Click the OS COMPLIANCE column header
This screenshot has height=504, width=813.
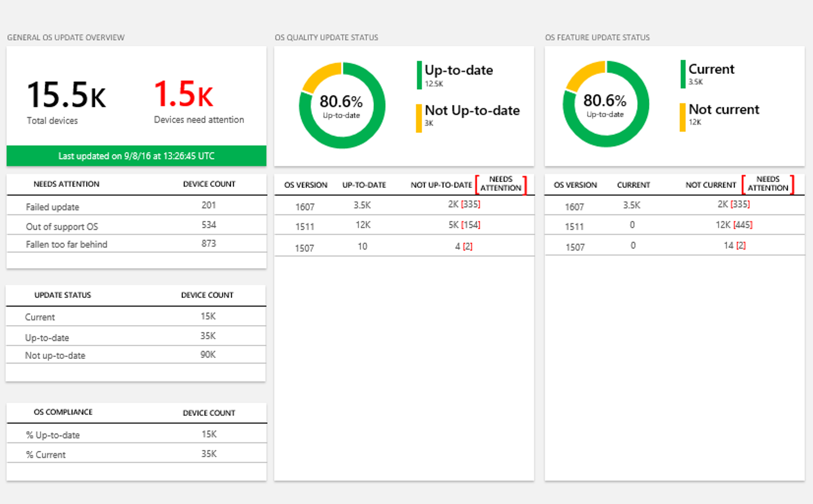point(63,412)
